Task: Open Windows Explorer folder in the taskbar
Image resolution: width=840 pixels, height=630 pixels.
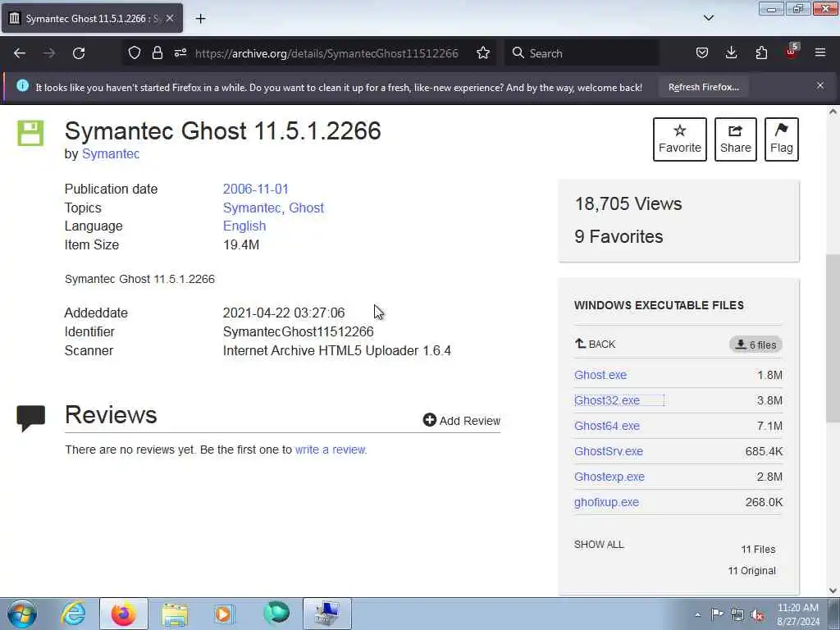Action: (175, 614)
